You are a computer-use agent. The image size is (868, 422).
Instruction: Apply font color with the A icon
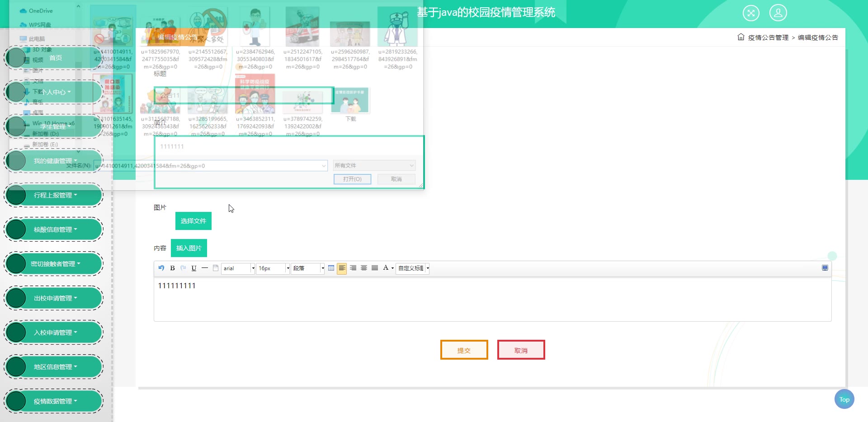(386, 268)
